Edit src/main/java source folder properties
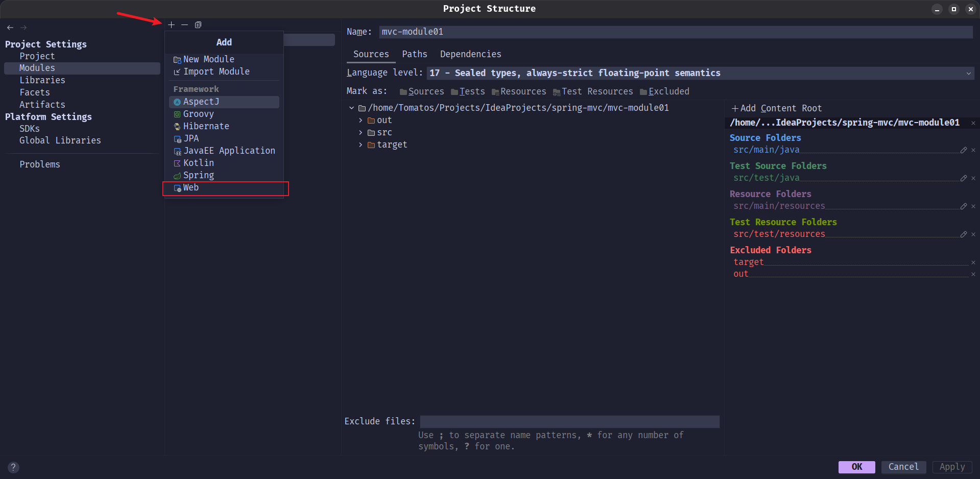Viewport: 980px width, 479px height. click(963, 150)
